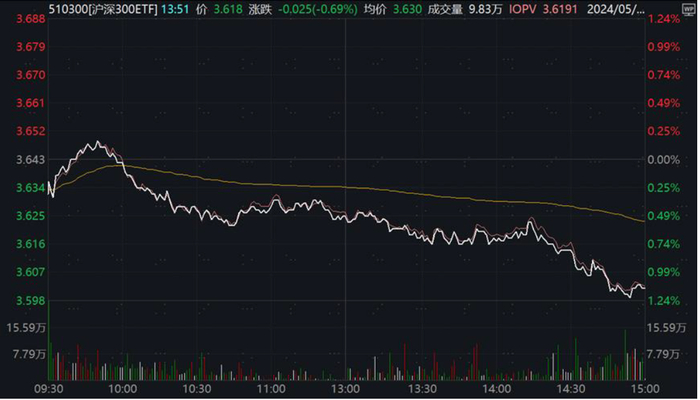700x400 pixels.
Task: Click the 11:00 time axis label
Action: click(271, 389)
